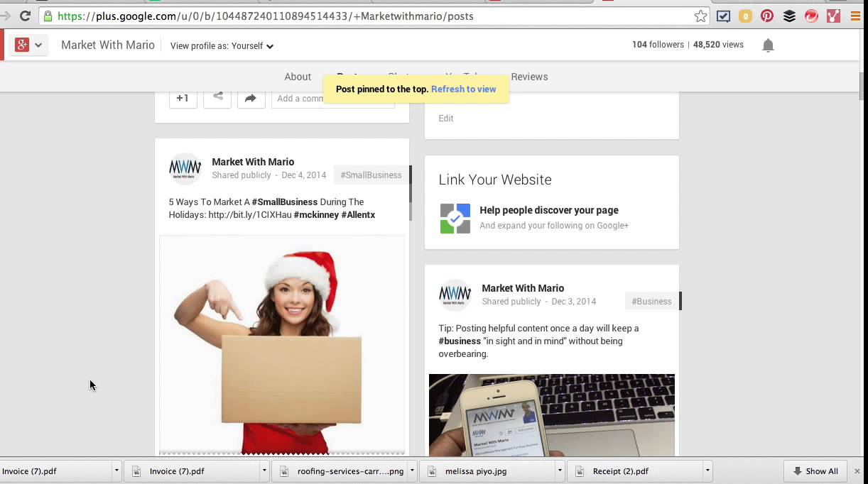Click the 48,520 views count

[718, 45]
